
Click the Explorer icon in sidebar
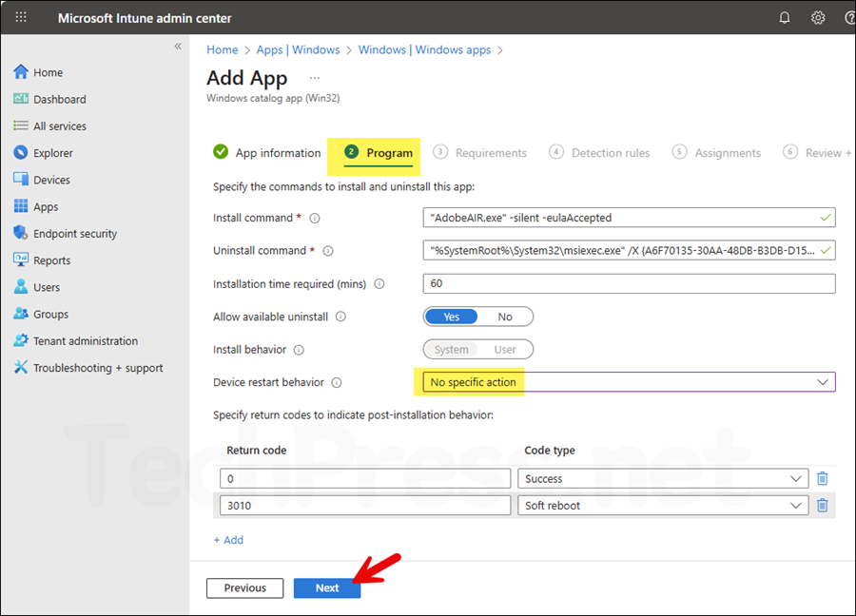click(x=21, y=152)
